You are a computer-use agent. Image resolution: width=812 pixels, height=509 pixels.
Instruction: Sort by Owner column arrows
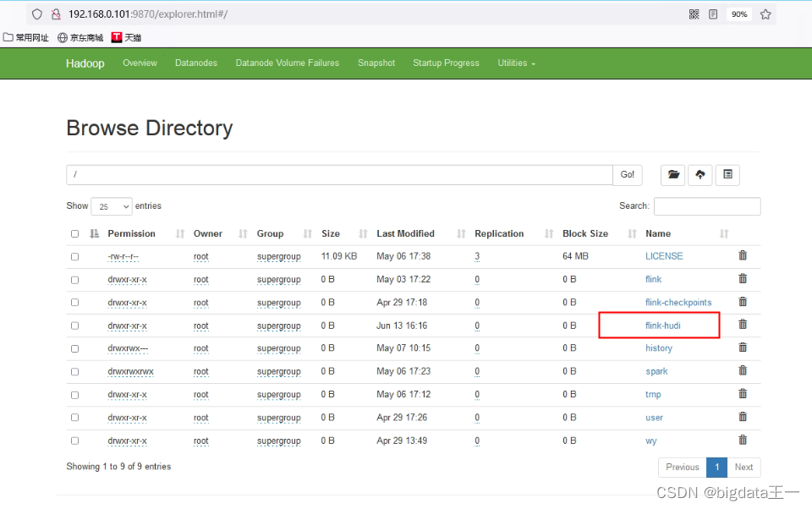click(x=243, y=234)
